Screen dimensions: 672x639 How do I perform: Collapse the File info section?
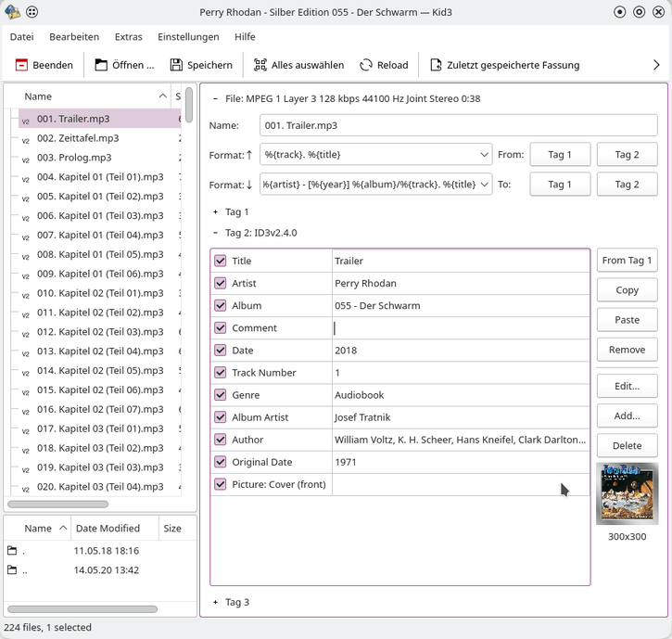tap(216, 98)
